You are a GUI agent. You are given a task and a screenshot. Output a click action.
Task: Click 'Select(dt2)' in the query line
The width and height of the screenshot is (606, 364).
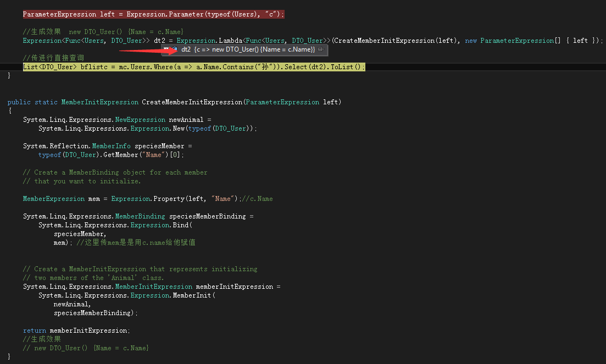click(306, 67)
